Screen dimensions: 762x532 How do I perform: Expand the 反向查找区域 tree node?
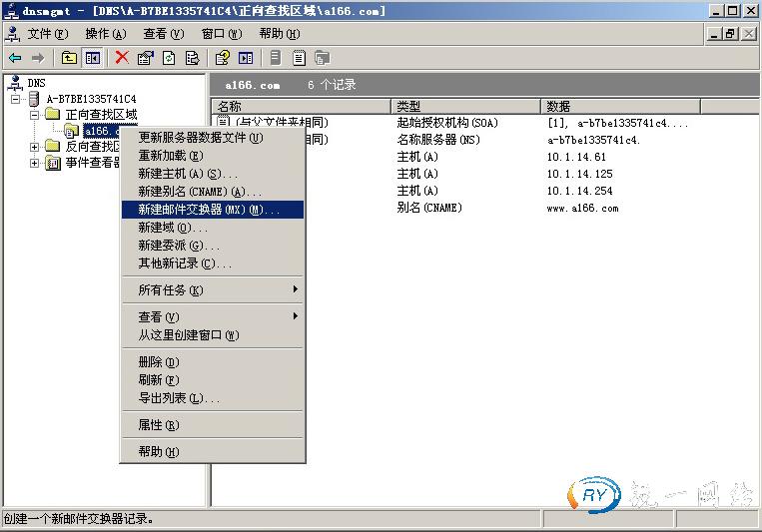coord(35,147)
